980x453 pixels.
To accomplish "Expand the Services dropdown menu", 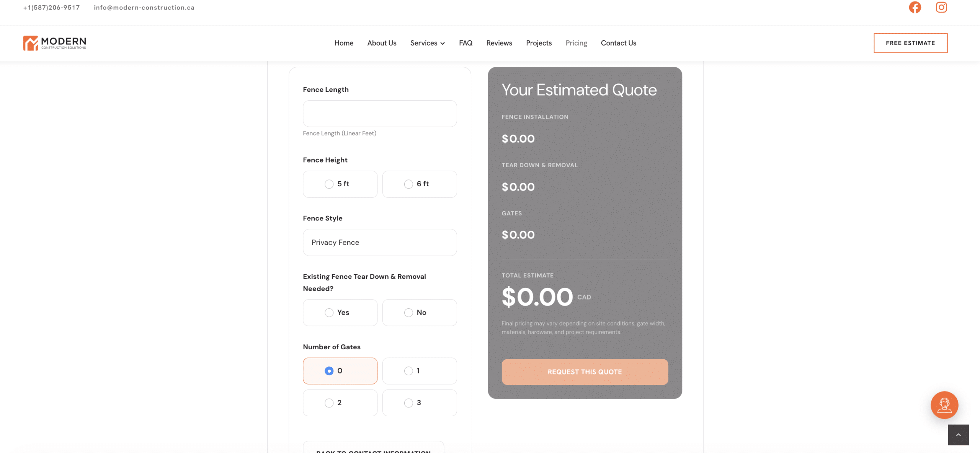I will (x=428, y=43).
